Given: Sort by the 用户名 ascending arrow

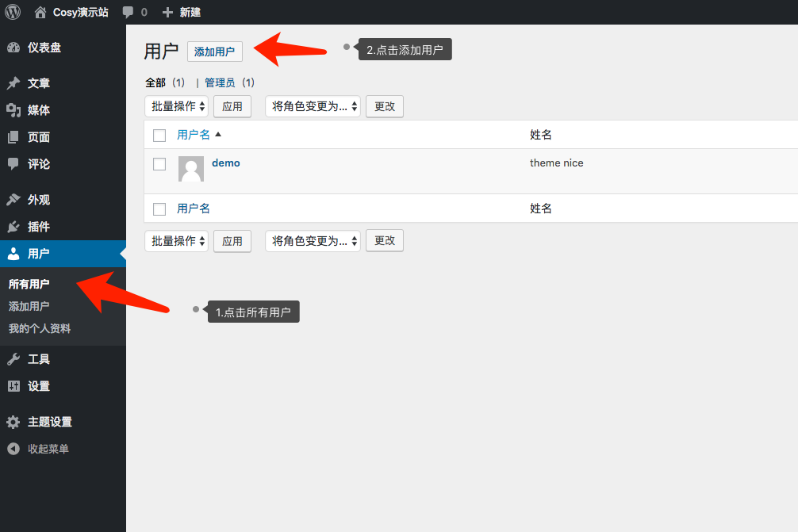Looking at the screenshot, I should [x=218, y=134].
